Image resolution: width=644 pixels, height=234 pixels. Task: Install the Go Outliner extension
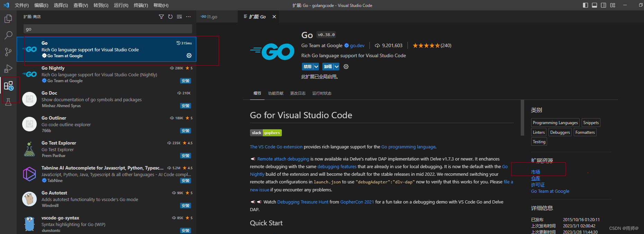tap(186, 131)
